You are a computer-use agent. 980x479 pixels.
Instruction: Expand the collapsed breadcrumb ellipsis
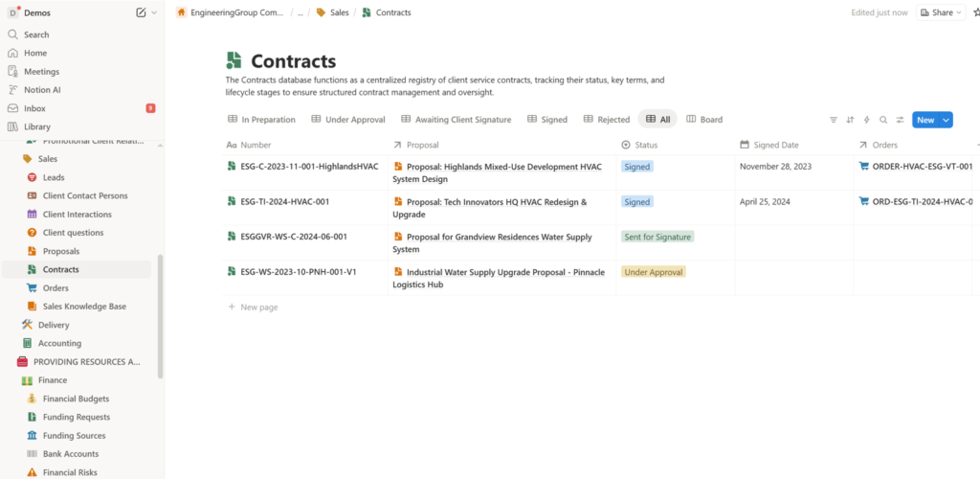tap(300, 12)
